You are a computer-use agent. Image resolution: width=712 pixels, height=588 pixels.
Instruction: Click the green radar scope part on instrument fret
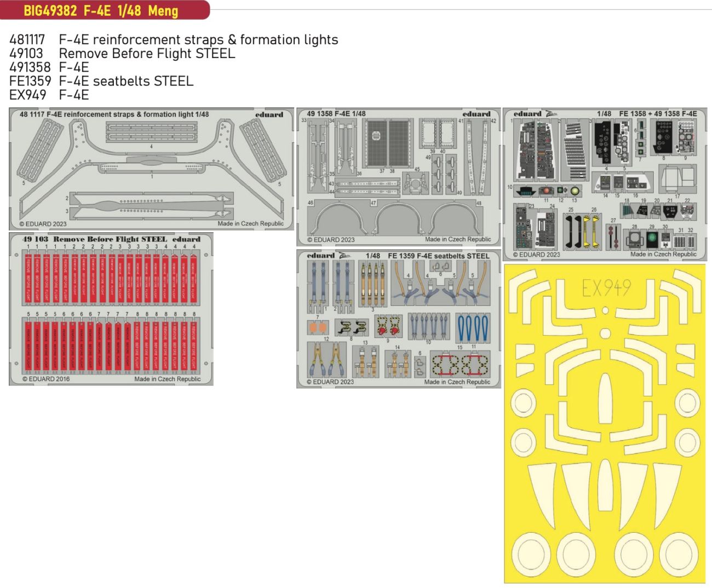pyautogui.click(x=652, y=238)
